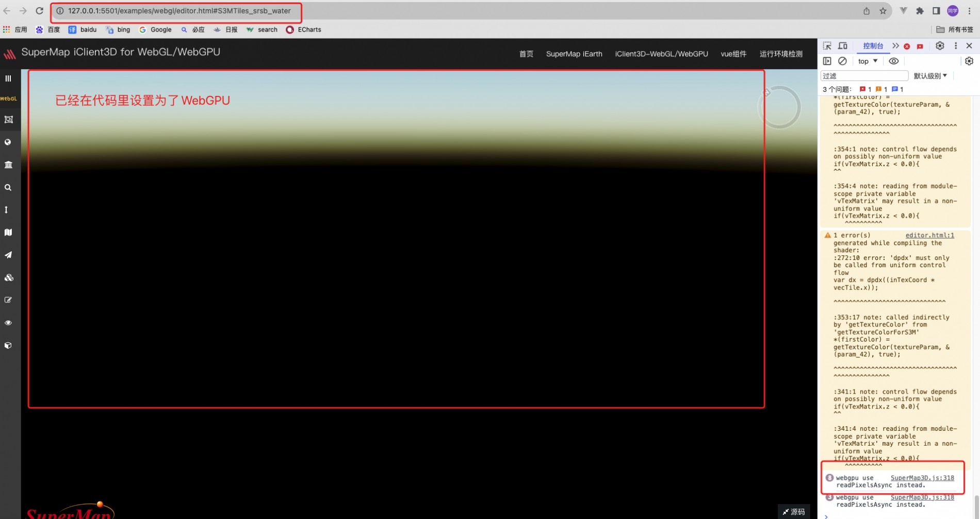Open the SuperMap iEarth navigation item

click(574, 54)
